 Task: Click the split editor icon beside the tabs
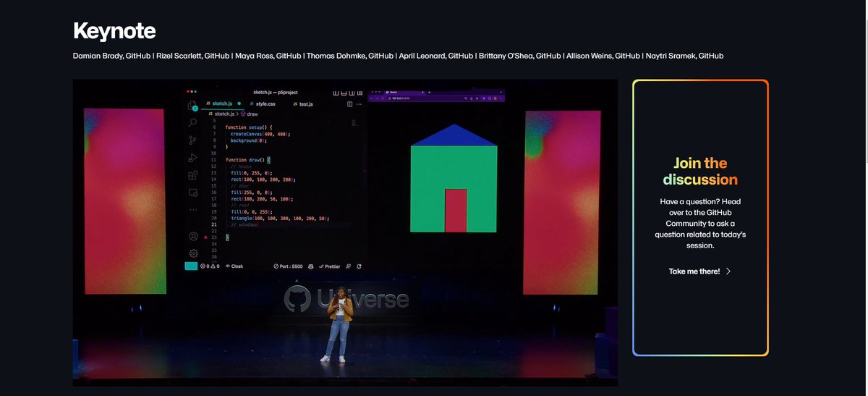[x=349, y=104]
